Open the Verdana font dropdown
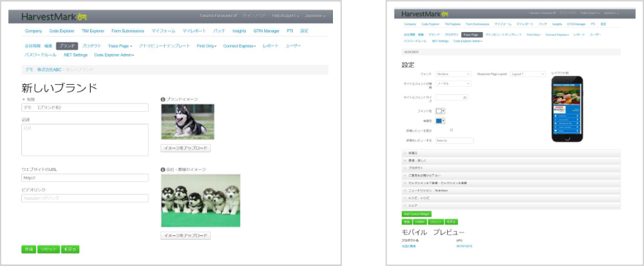The height and width of the screenshot is (266, 644). 453,75
